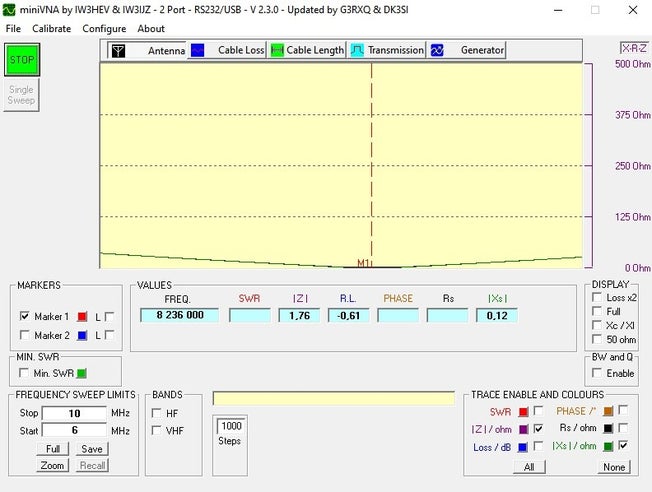Click the Stop frequency input field
652x492 pixels.
[74, 413]
